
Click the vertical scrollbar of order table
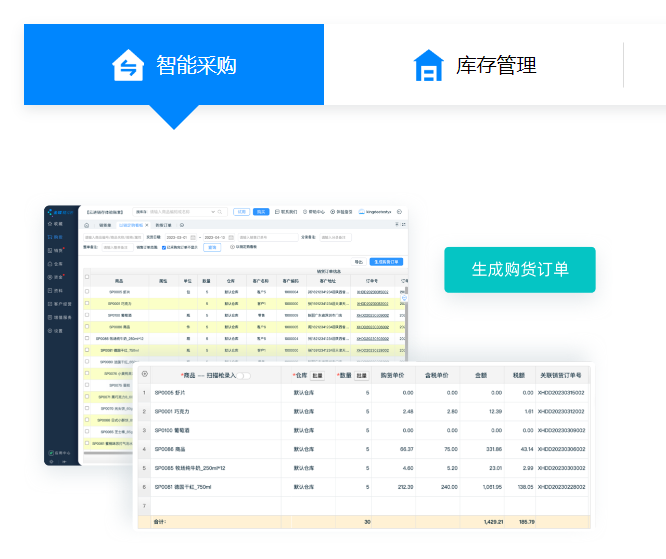click(x=406, y=323)
